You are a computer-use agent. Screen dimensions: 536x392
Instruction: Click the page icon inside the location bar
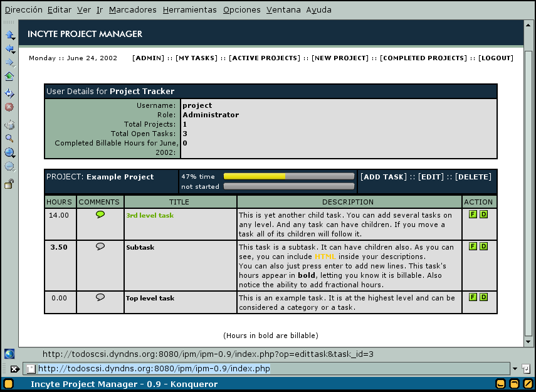tap(31, 369)
